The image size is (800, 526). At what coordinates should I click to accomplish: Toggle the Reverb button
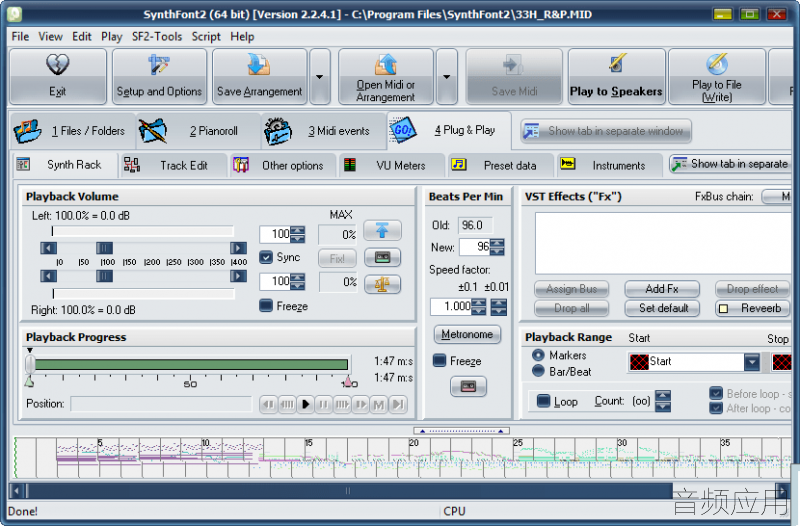[752, 308]
